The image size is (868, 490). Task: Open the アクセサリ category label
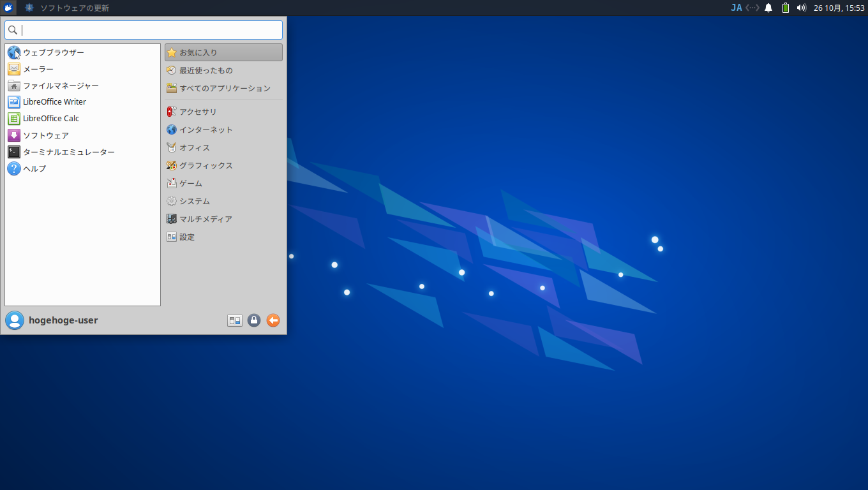pyautogui.click(x=198, y=112)
